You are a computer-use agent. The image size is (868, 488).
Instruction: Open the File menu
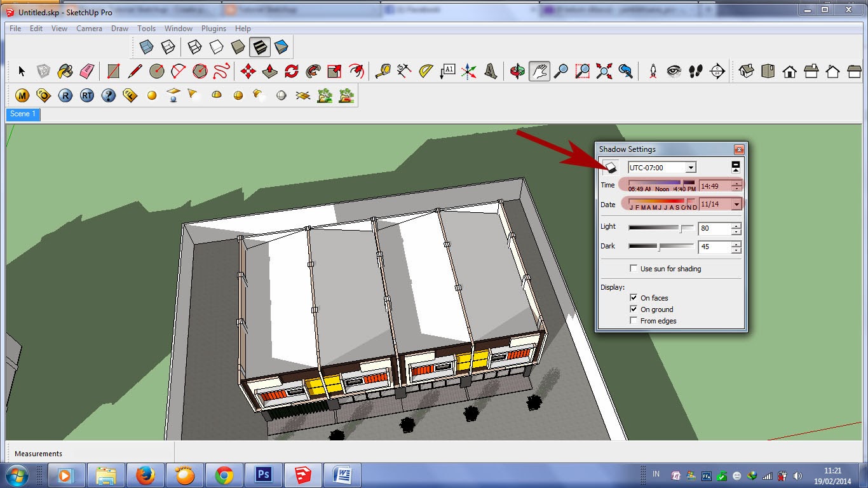click(x=15, y=29)
